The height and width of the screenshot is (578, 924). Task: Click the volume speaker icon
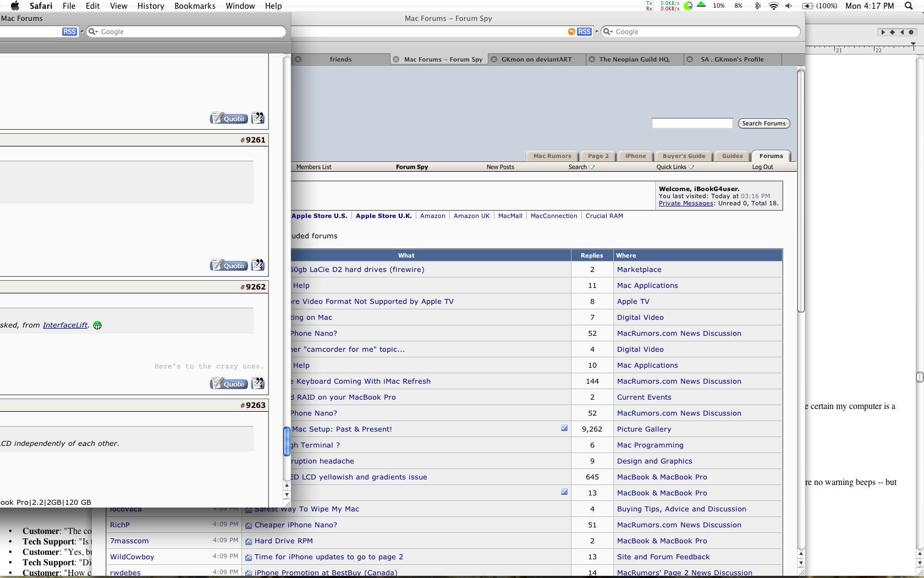[789, 6]
